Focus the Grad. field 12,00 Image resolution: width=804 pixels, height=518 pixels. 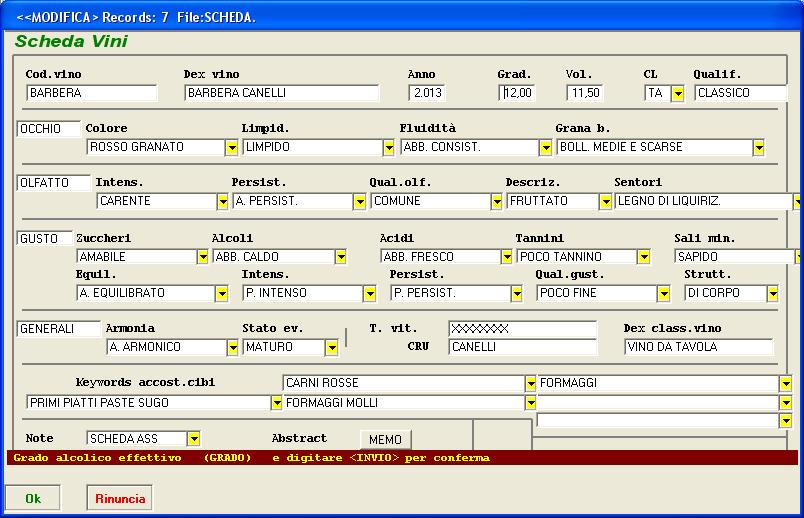point(517,93)
